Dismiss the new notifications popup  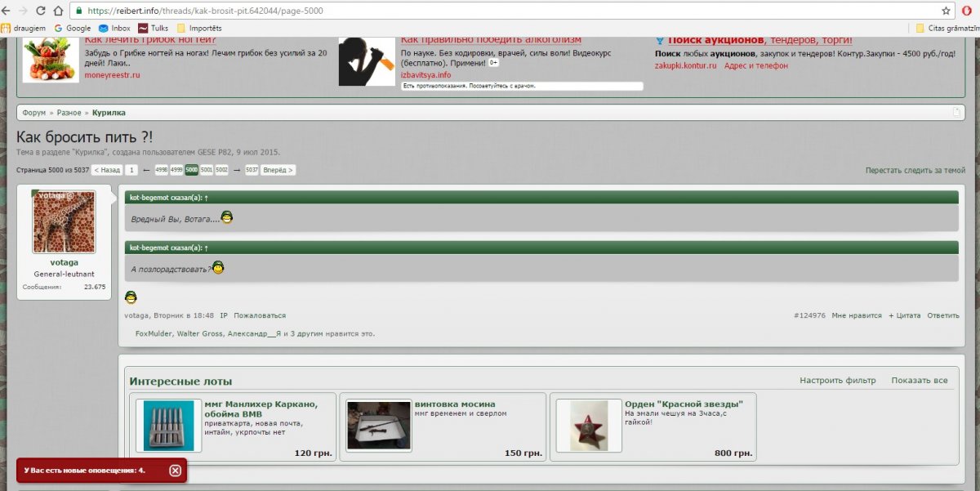175,471
